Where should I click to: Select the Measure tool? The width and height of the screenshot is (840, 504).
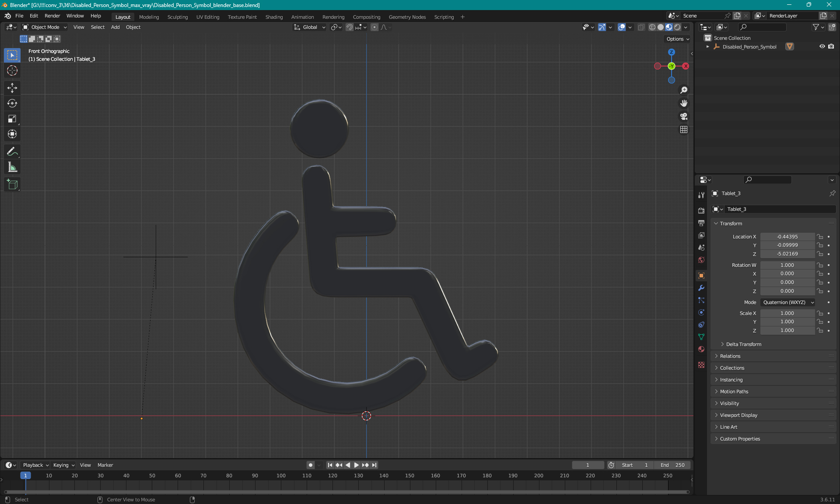point(12,167)
